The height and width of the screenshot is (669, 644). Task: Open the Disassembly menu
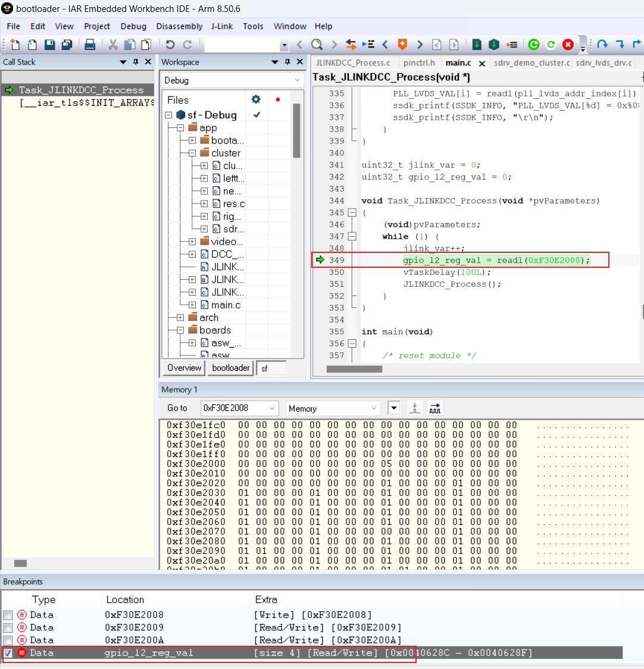pos(179,26)
